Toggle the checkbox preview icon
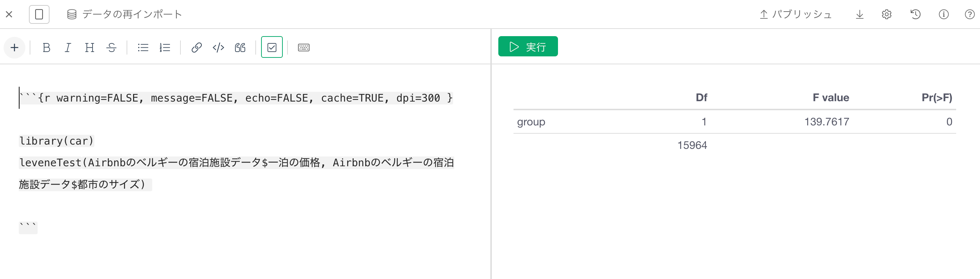Screen dimensions: 980x279 (x=272, y=47)
